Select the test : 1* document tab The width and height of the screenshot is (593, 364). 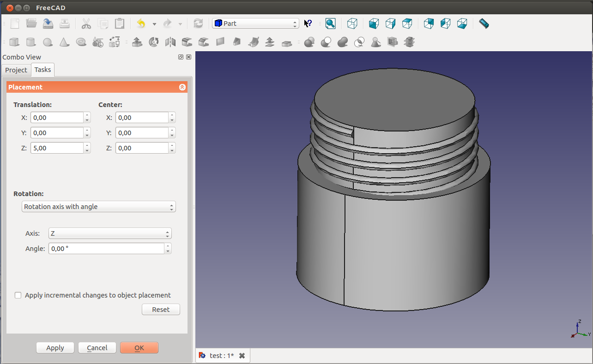222,356
